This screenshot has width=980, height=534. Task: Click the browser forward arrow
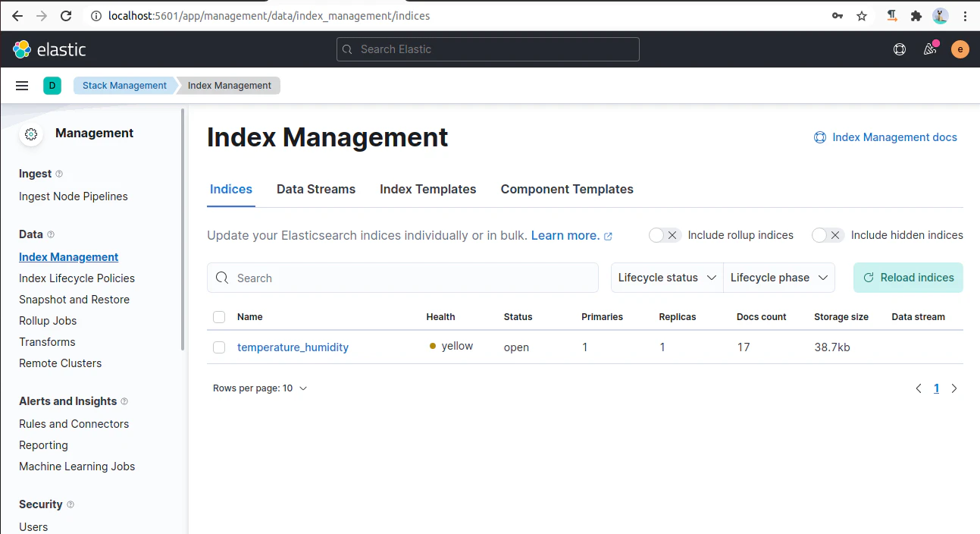[42, 16]
